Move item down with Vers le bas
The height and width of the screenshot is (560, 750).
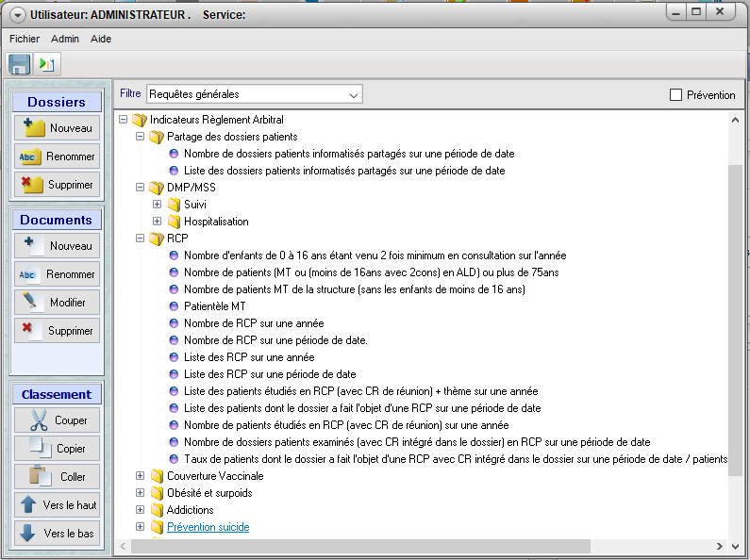(x=58, y=534)
